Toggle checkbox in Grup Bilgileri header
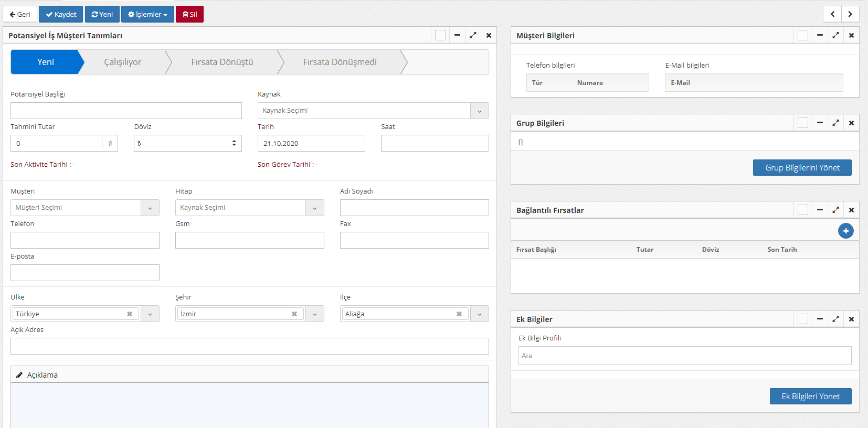The image size is (868, 428). coord(803,123)
